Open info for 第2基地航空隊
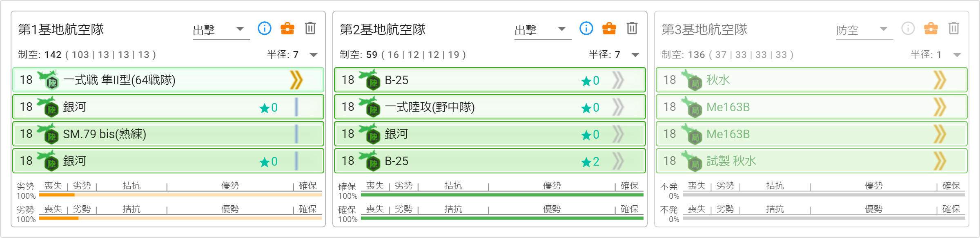 (x=586, y=28)
